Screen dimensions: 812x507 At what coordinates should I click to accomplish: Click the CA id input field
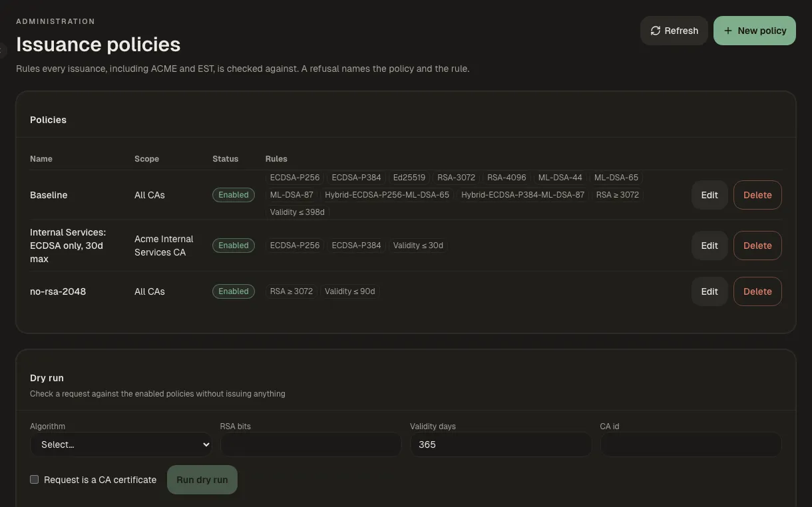point(691,444)
